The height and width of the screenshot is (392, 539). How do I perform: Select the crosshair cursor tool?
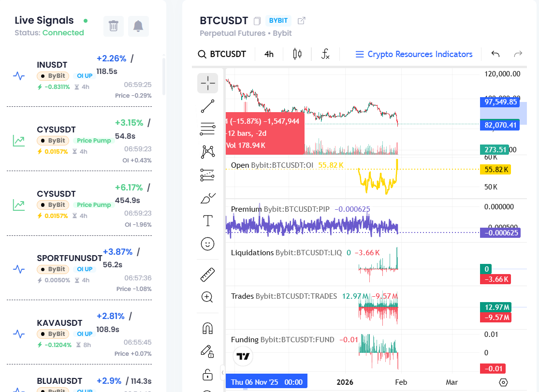coord(208,83)
